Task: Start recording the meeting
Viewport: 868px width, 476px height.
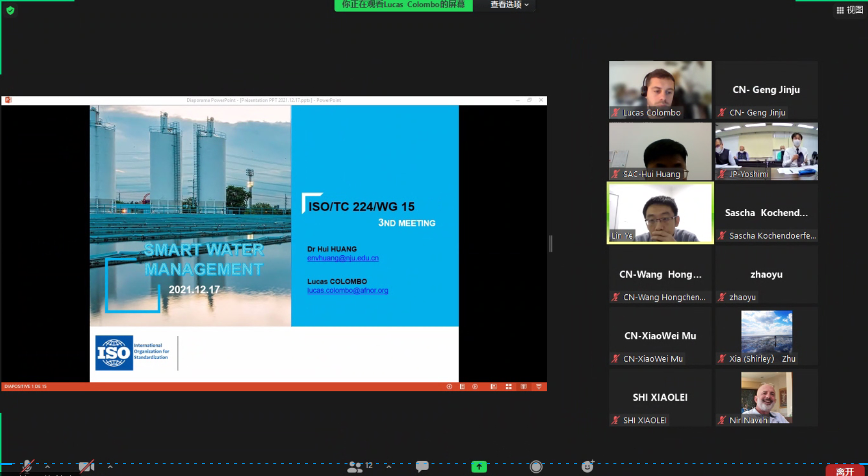Action: click(536, 467)
